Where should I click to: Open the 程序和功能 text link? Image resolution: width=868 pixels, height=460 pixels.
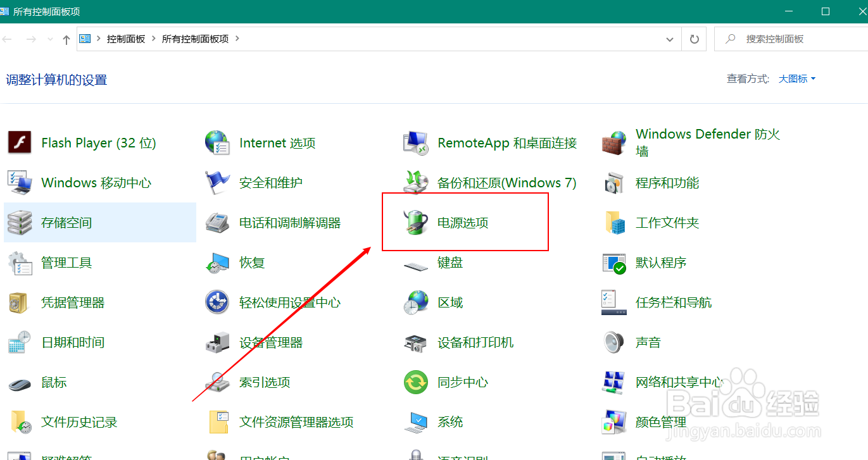(x=667, y=183)
